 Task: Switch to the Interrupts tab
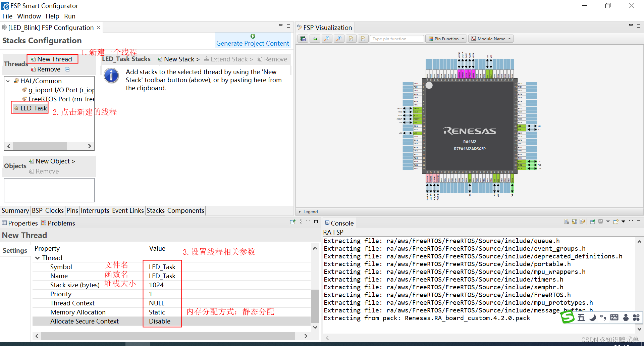click(x=95, y=210)
